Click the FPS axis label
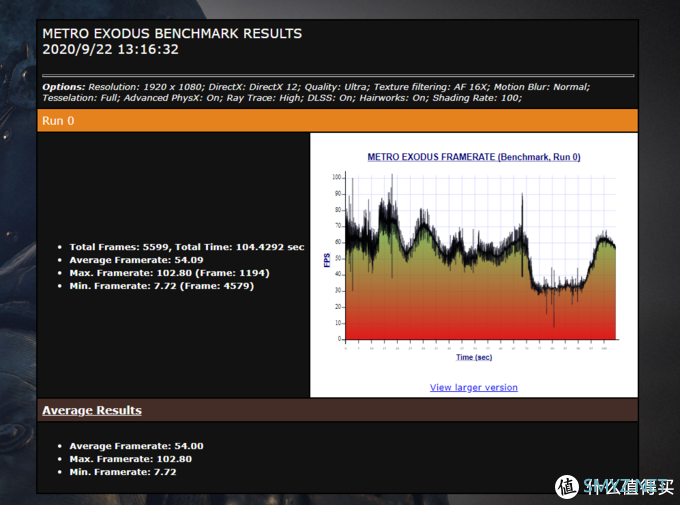Screen dimensions: 680x505 click(x=327, y=260)
